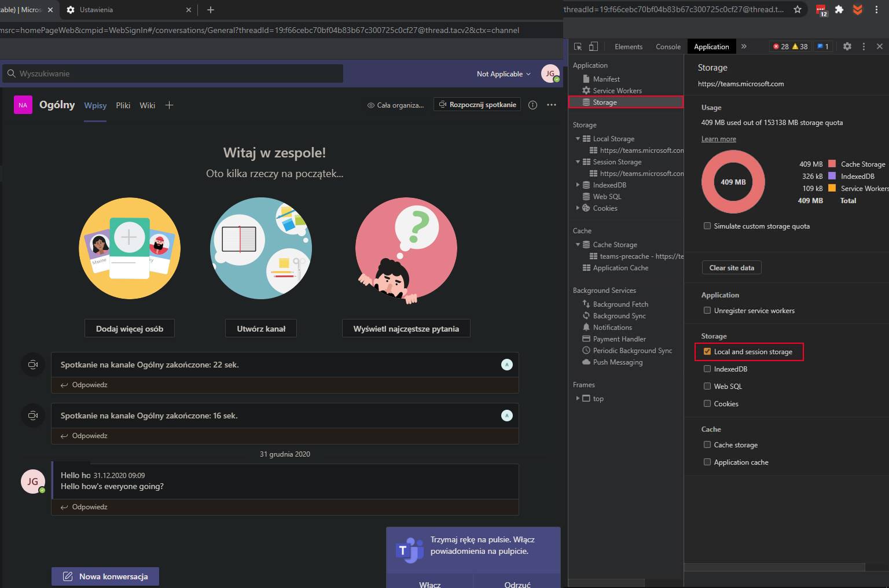Click the JG avatar next to the Hello message
Viewport: 889px width, 588px height.
(x=33, y=482)
